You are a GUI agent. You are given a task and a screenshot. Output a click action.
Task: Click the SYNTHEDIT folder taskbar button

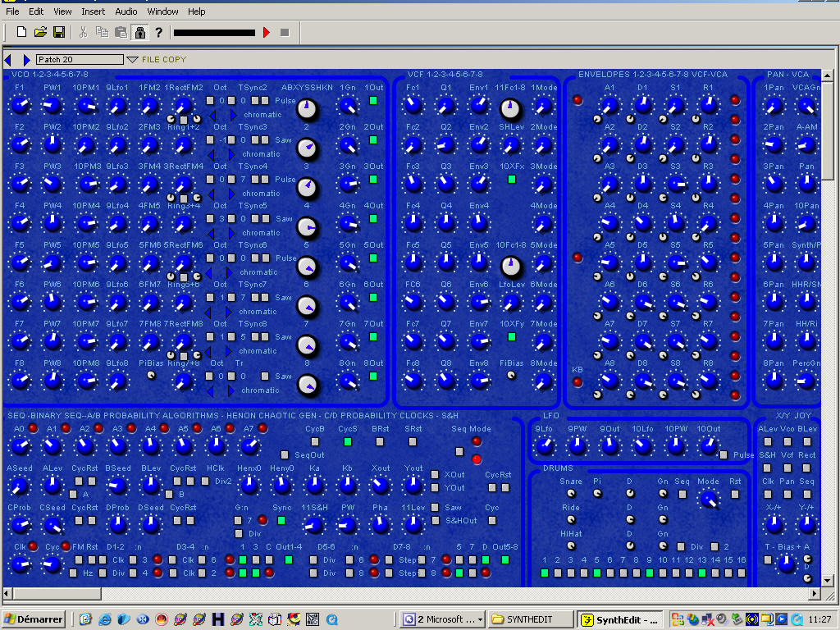click(x=530, y=620)
